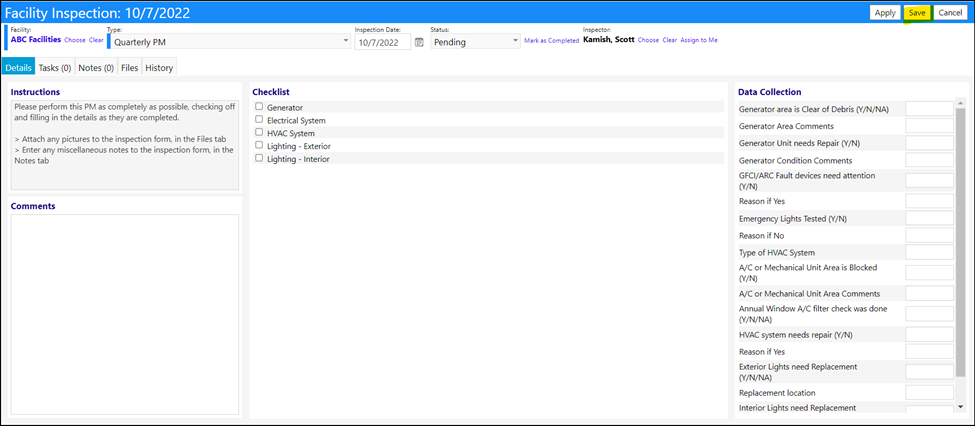
Task: Click Annual Window A/C filter check field
Action: (x=929, y=313)
